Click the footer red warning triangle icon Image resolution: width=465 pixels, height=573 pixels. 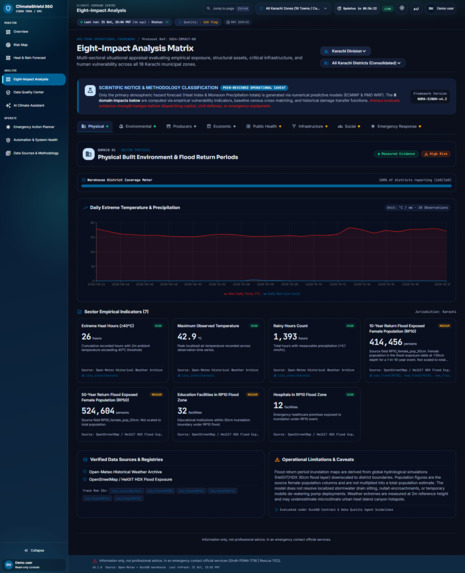pos(95,561)
